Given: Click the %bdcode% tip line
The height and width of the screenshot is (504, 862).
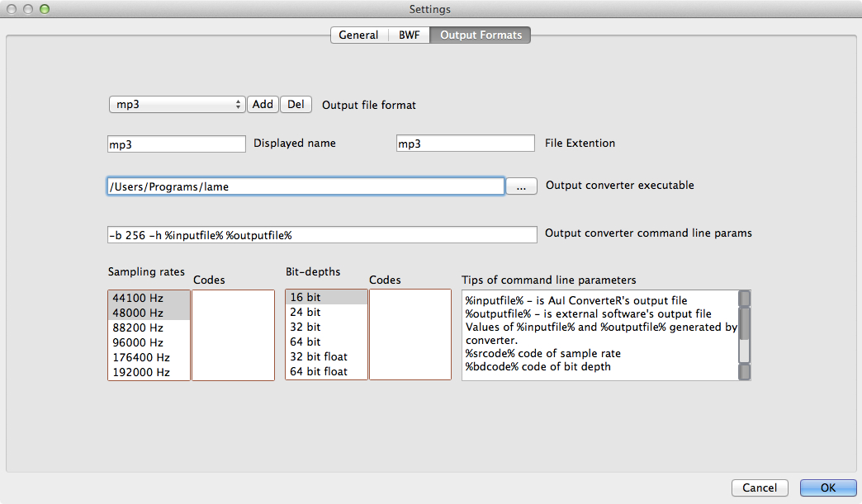Looking at the screenshot, I should (x=538, y=366).
